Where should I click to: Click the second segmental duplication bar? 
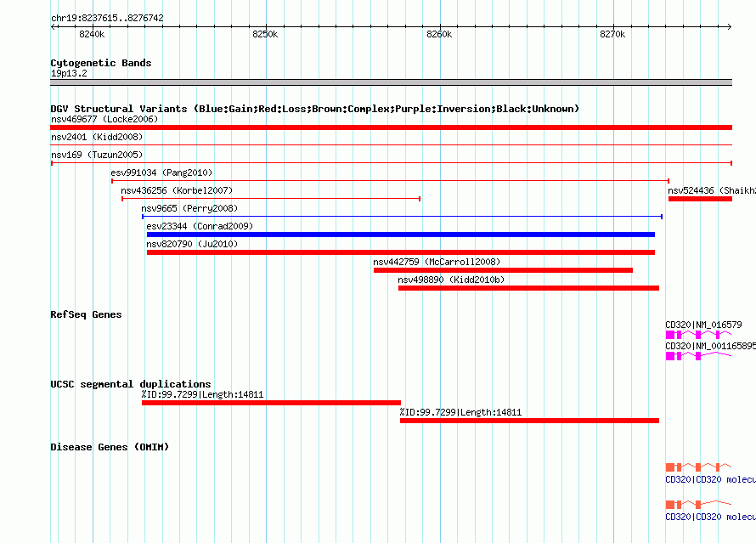click(x=529, y=421)
